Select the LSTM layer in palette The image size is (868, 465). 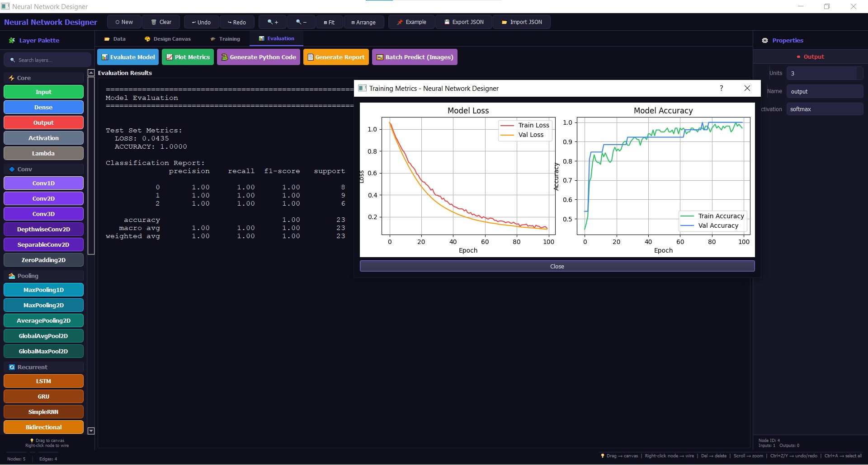pos(43,381)
